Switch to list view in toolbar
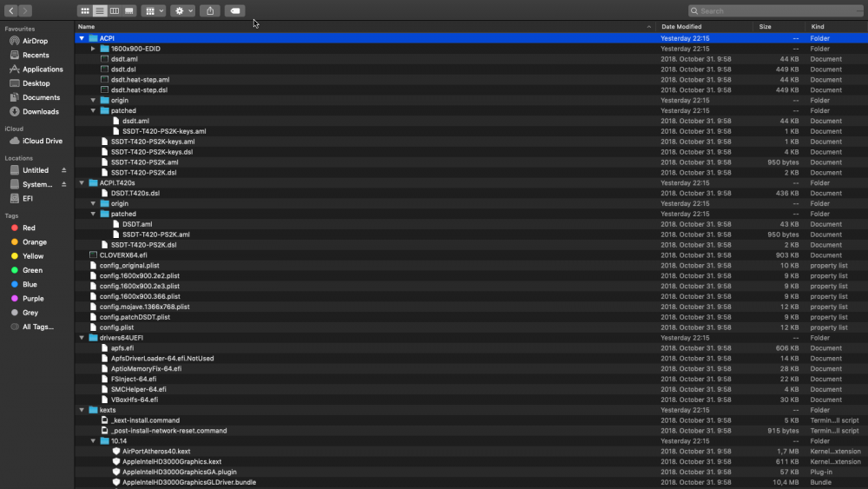Image resolution: width=868 pixels, height=489 pixels. [100, 10]
